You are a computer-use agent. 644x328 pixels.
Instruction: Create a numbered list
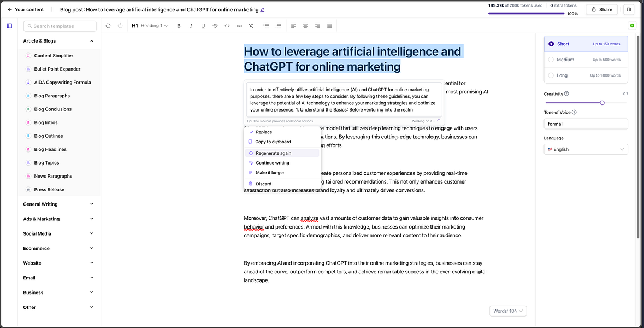tap(279, 26)
